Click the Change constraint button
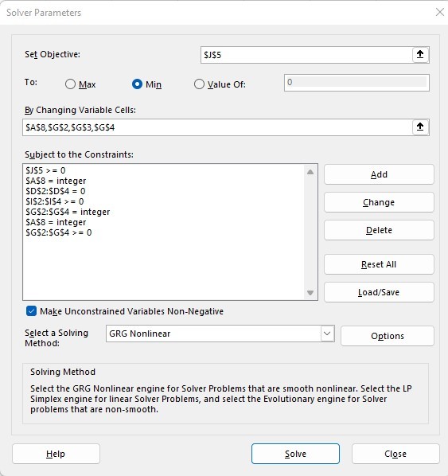Image resolution: width=448 pixels, height=476 pixels. (379, 202)
